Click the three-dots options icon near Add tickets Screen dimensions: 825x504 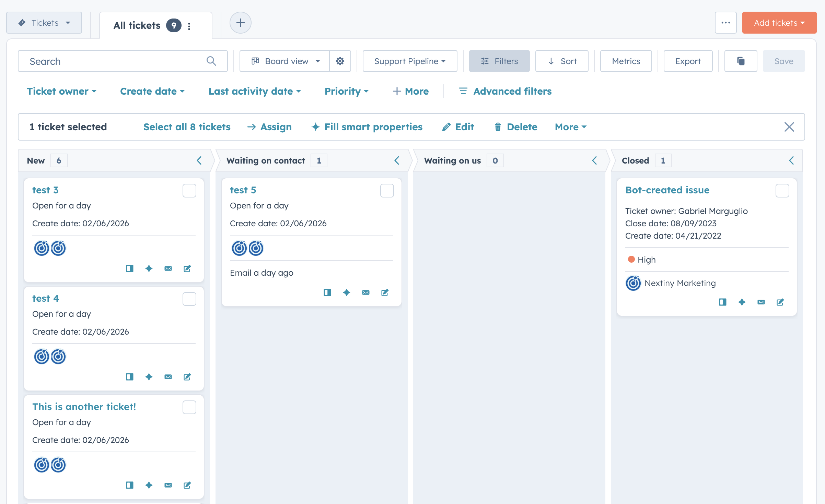(x=725, y=23)
